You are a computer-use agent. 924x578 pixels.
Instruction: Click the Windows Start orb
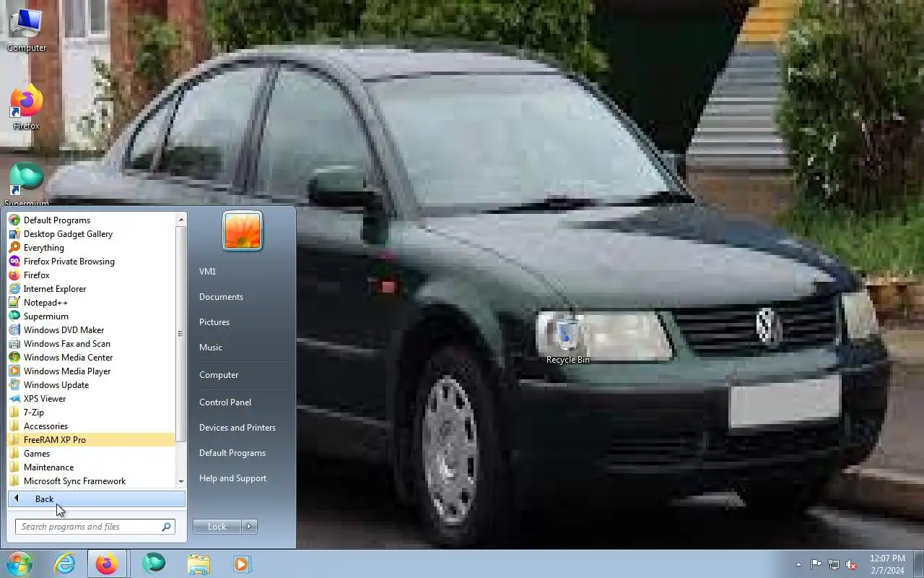[19, 564]
